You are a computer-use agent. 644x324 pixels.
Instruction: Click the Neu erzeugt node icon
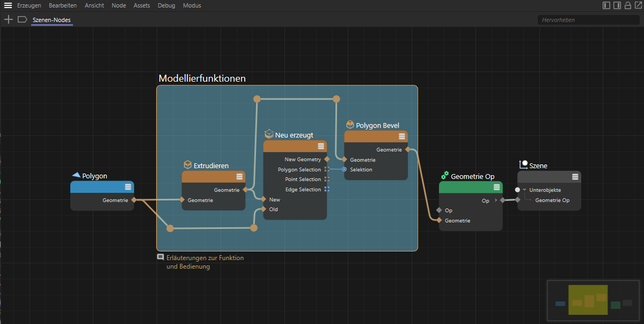269,134
